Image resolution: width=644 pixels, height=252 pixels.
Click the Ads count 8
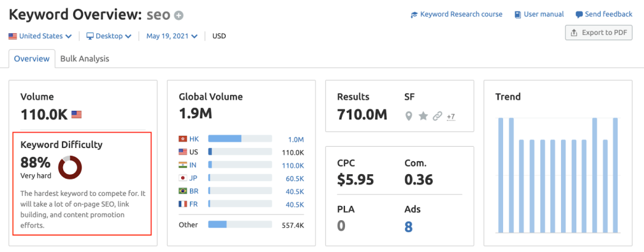pyautogui.click(x=408, y=227)
